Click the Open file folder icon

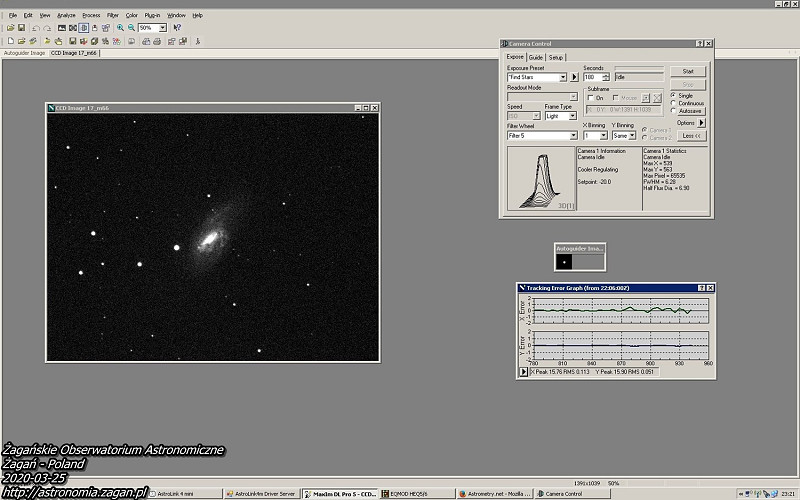(8, 28)
